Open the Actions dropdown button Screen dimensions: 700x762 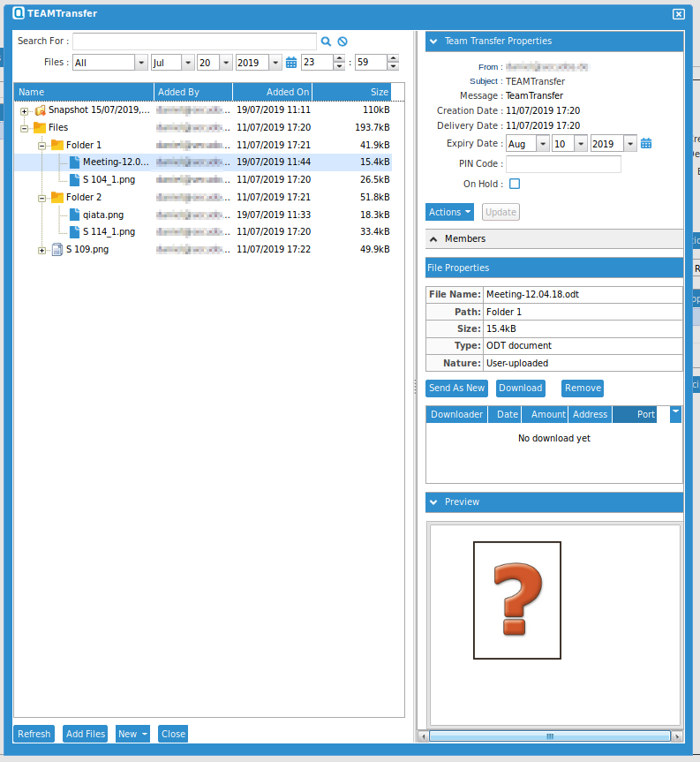(449, 212)
